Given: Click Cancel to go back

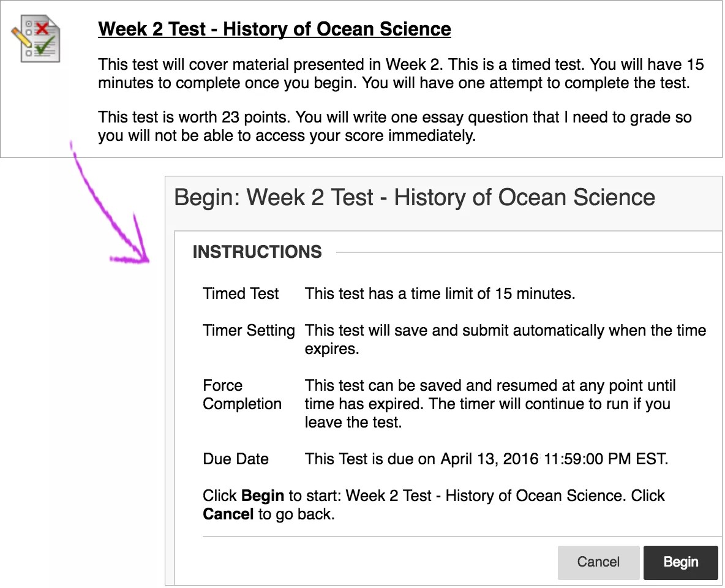Looking at the screenshot, I should [x=598, y=562].
